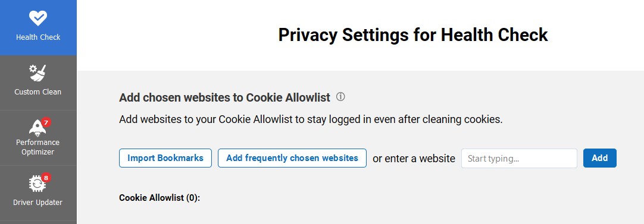644x224 pixels.
Task: Click the Privacy Settings for Health Check title
Action: (x=413, y=35)
